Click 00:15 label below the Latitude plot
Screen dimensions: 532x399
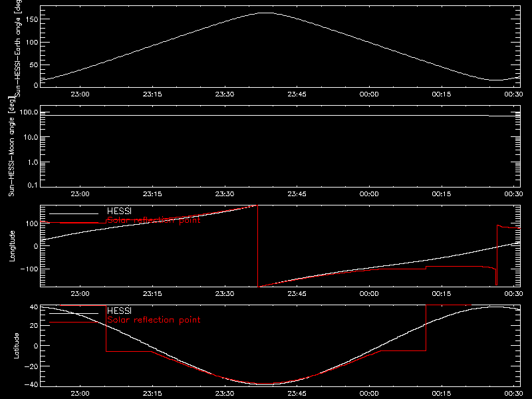(x=442, y=394)
